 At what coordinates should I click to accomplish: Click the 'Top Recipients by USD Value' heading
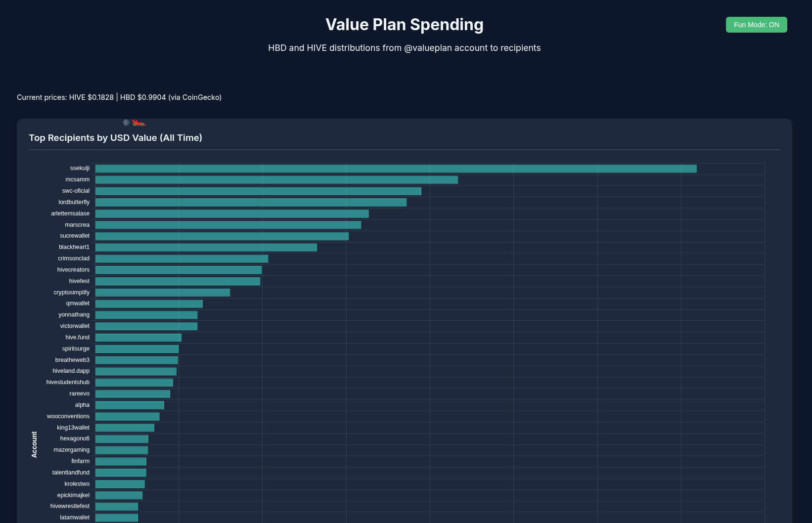click(115, 138)
